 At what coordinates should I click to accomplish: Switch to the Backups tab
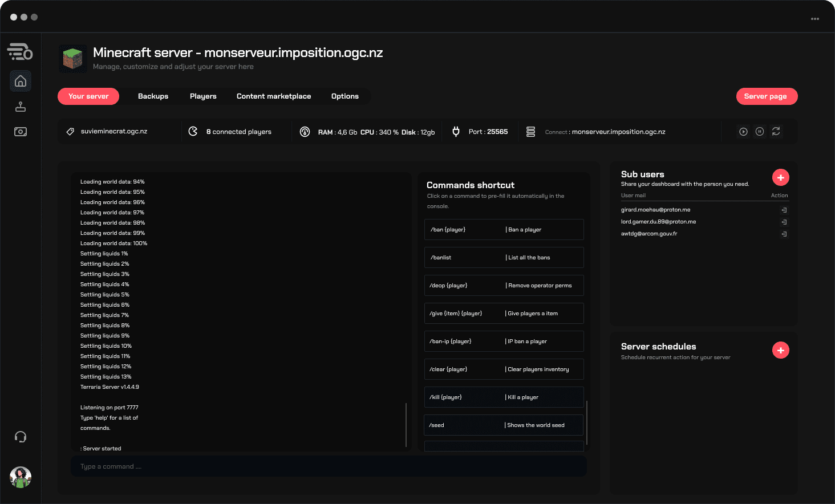(x=153, y=96)
